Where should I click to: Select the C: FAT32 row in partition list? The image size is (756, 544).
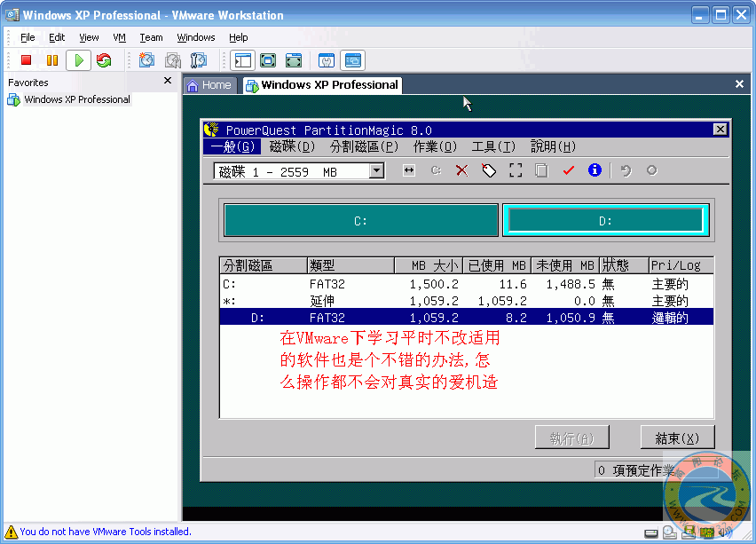(x=466, y=284)
